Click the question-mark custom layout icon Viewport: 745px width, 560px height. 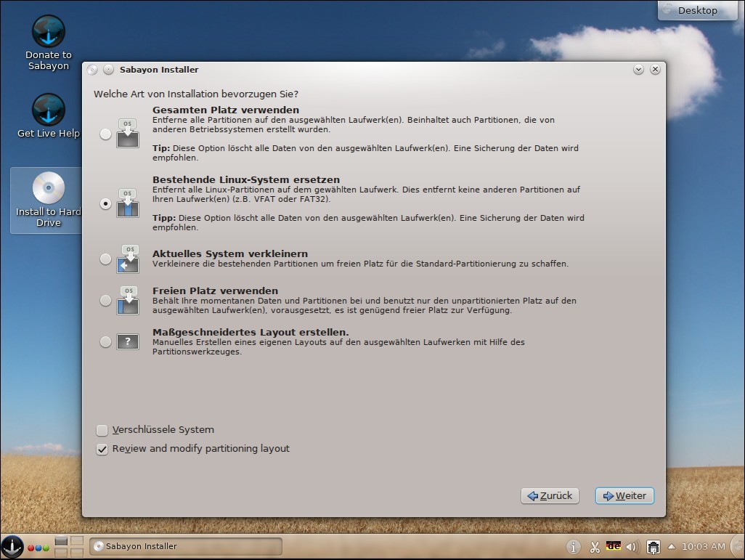coord(128,341)
